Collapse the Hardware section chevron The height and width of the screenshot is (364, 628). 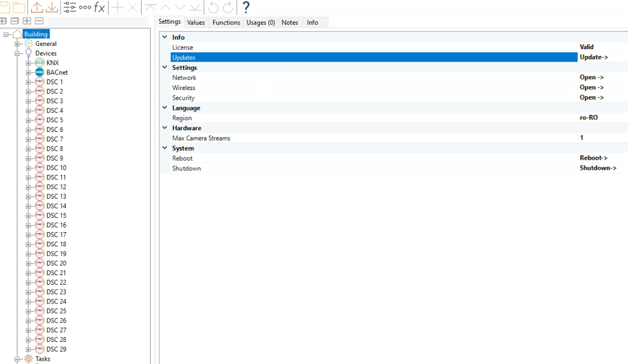(x=165, y=128)
